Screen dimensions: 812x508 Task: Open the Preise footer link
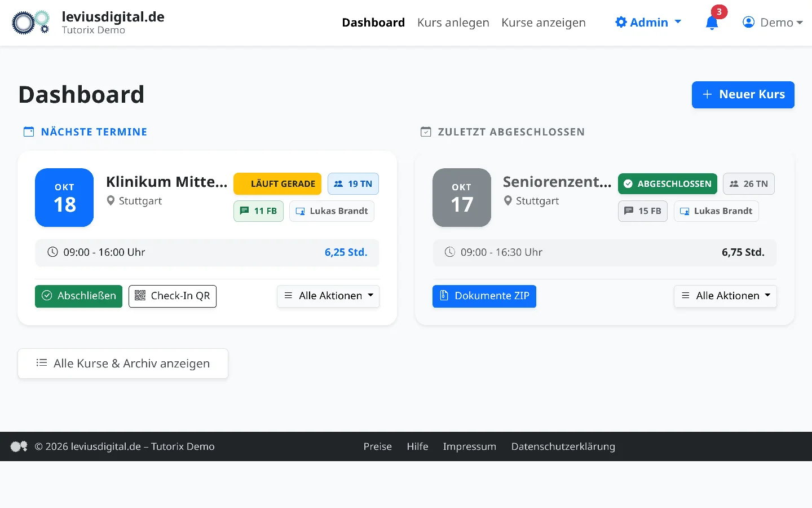pyautogui.click(x=378, y=446)
